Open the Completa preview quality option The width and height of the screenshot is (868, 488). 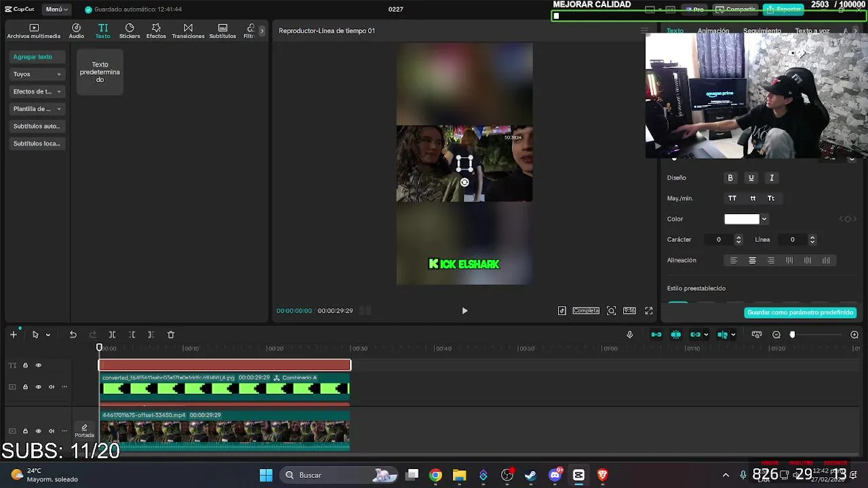pos(586,310)
